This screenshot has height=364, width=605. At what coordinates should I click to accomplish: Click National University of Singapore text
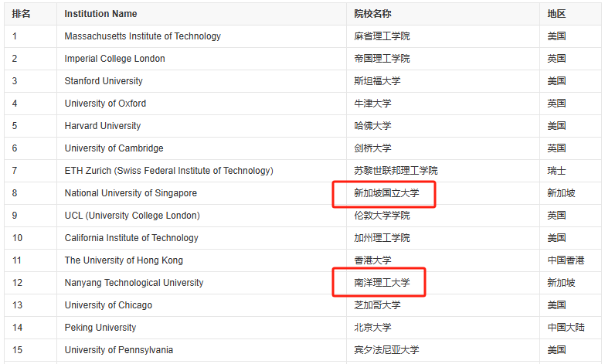pos(131,193)
